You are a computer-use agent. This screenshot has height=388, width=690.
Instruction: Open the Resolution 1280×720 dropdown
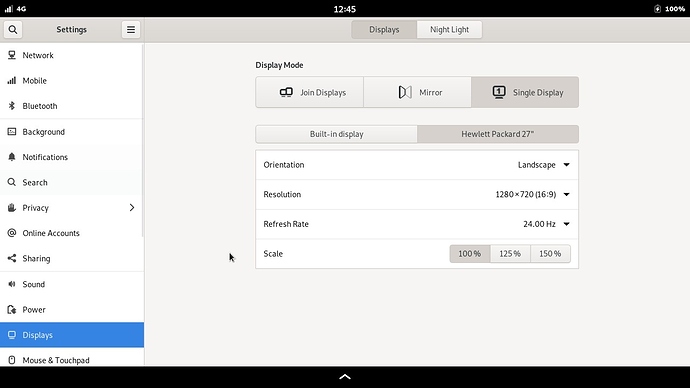click(x=532, y=194)
